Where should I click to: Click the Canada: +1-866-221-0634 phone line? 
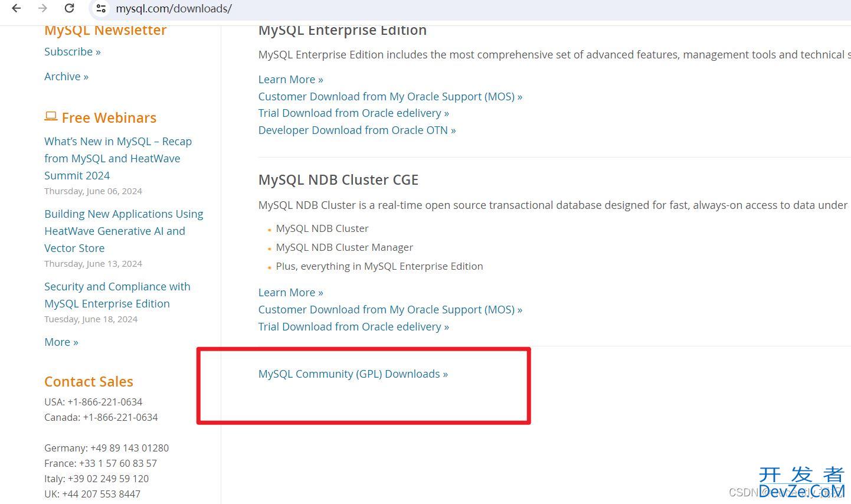[x=101, y=417]
